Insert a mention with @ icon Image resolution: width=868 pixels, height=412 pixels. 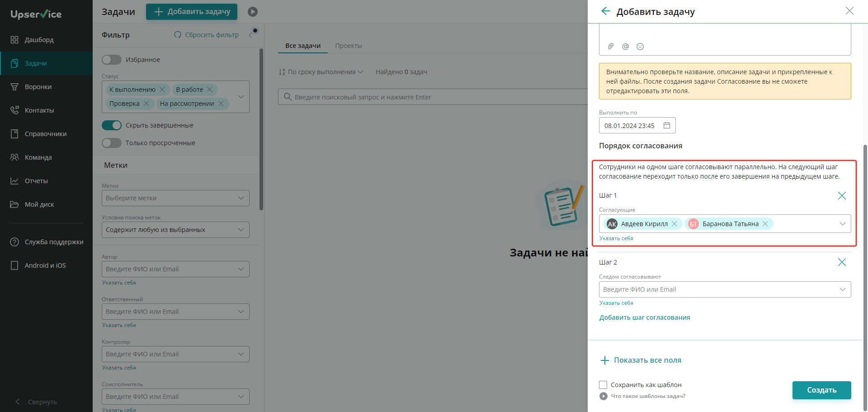coord(626,46)
